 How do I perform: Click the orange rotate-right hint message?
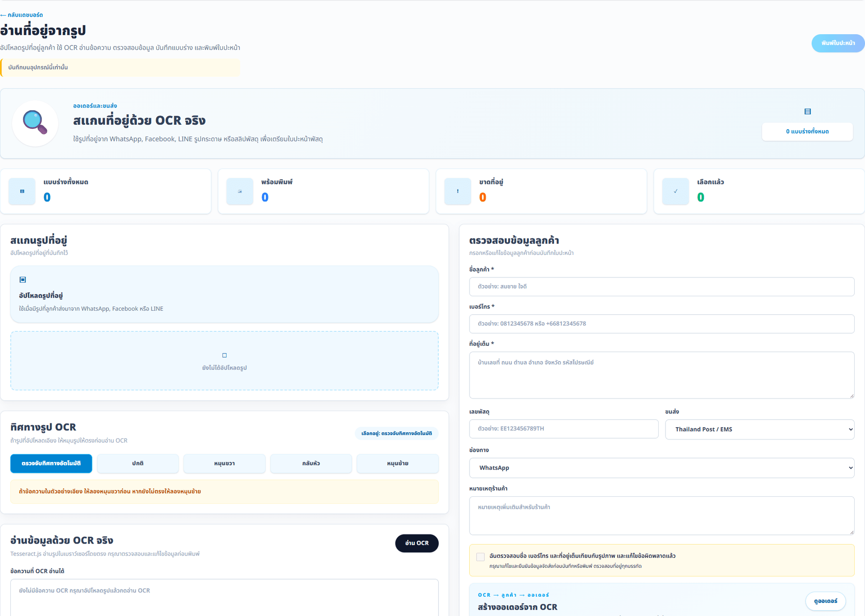click(224, 492)
